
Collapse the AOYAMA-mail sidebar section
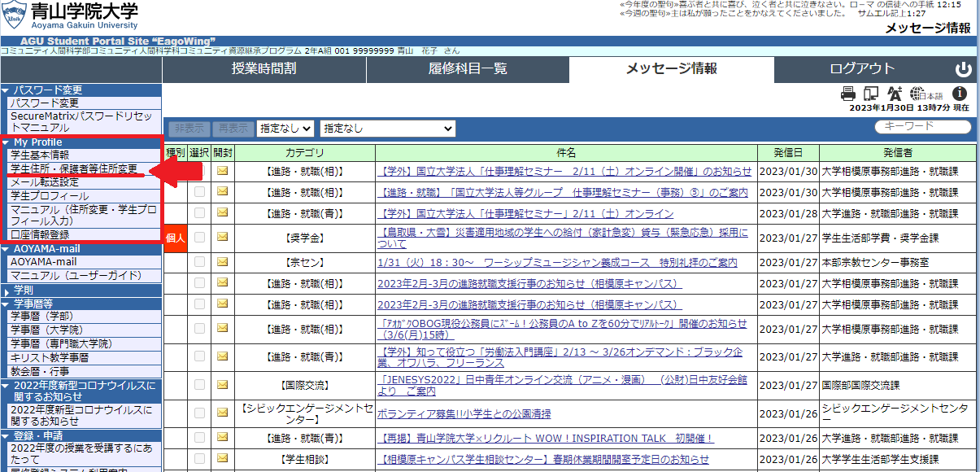coord(81,249)
